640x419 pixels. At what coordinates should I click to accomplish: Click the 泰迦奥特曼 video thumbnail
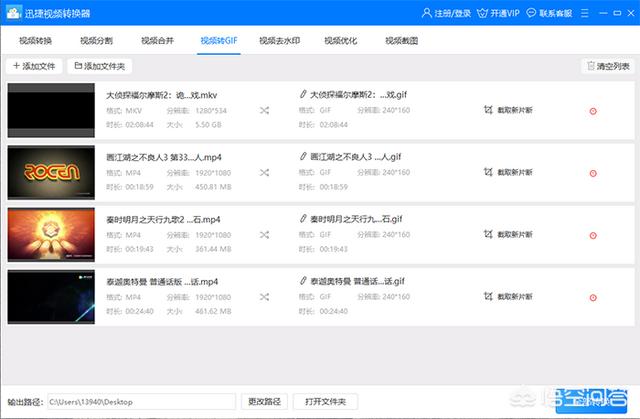click(x=51, y=297)
